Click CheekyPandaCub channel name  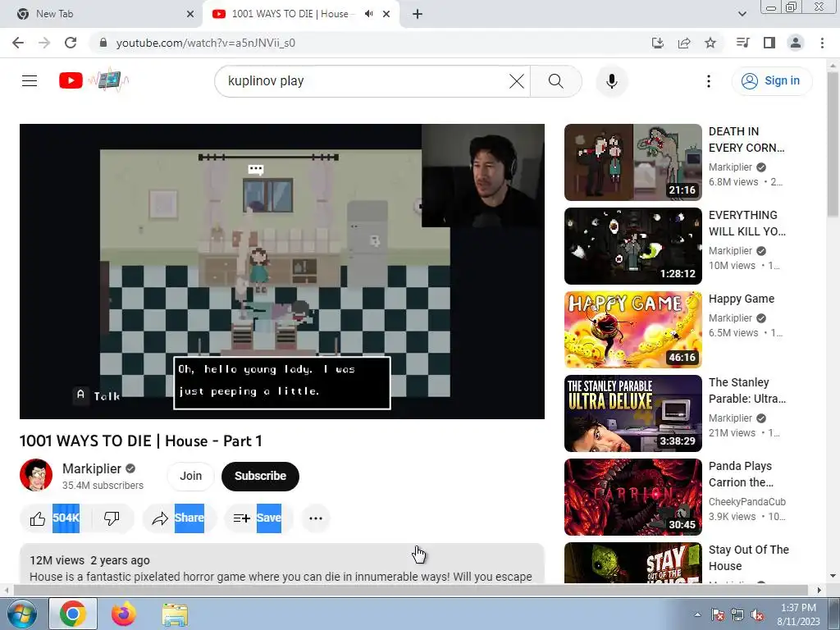(x=746, y=501)
